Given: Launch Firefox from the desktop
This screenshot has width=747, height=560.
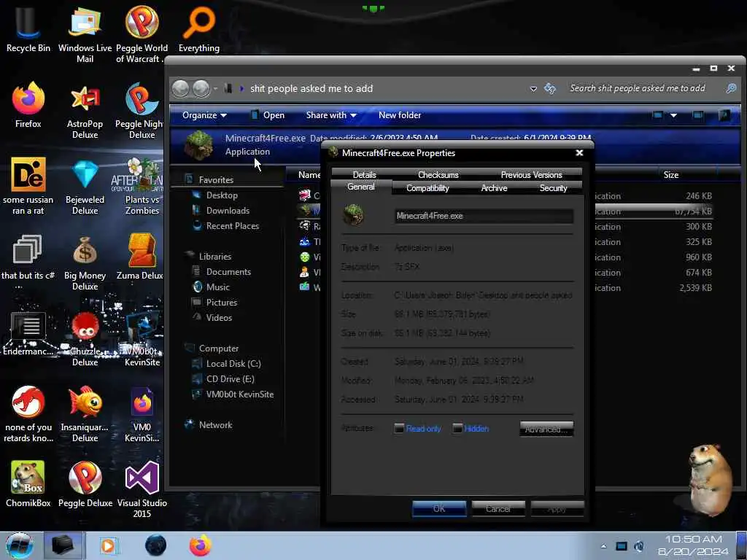Looking at the screenshot, I should (28, 106).
